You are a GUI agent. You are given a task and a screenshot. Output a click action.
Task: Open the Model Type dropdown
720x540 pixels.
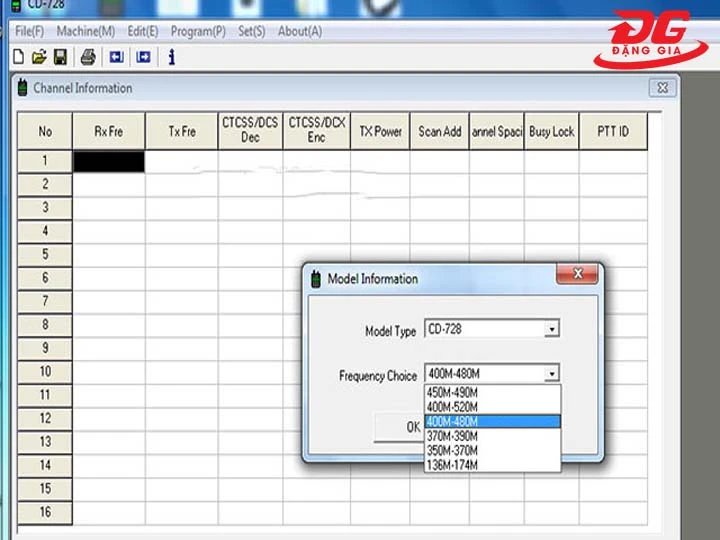point(552,329)
